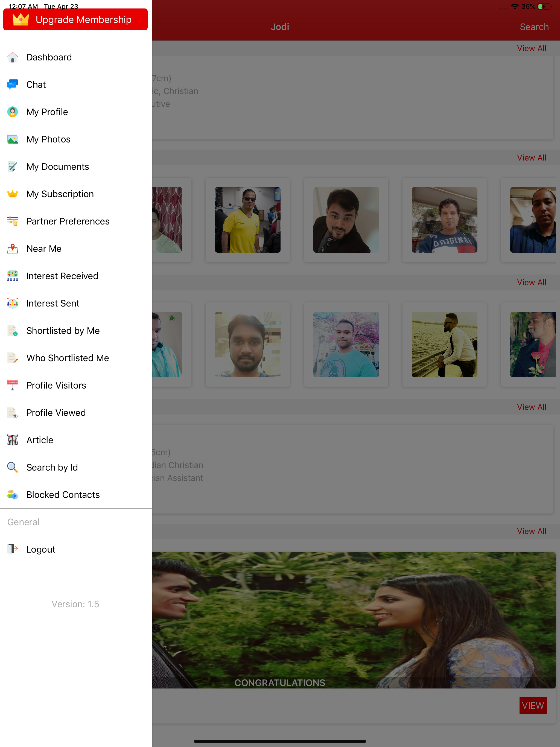
Task: Open the Article section
Action: (x=76, y=440)
